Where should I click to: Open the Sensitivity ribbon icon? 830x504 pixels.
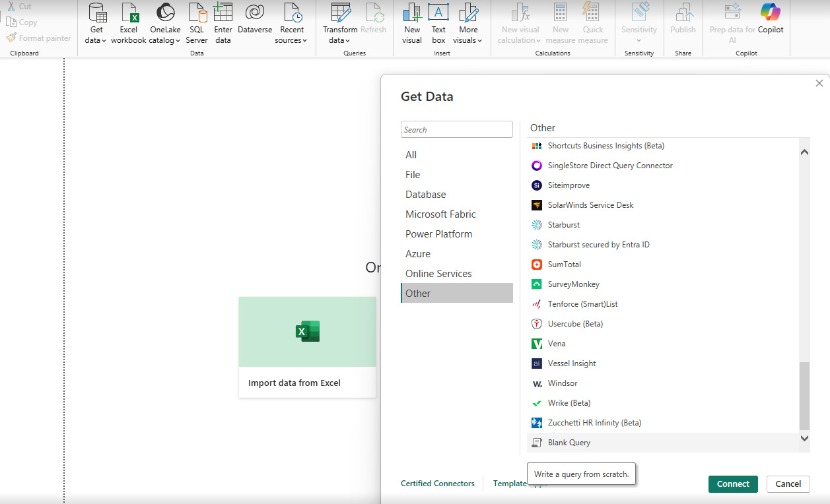coord(639,24)
